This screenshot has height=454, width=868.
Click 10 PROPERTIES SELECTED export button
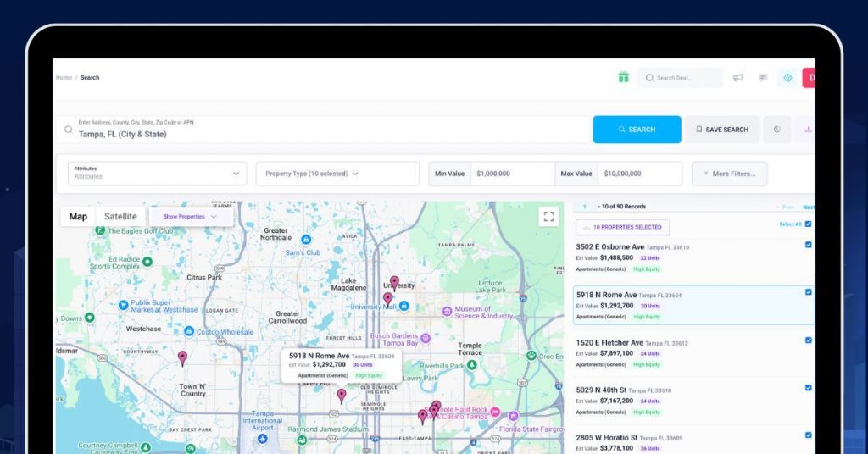[x=622, y=227]
